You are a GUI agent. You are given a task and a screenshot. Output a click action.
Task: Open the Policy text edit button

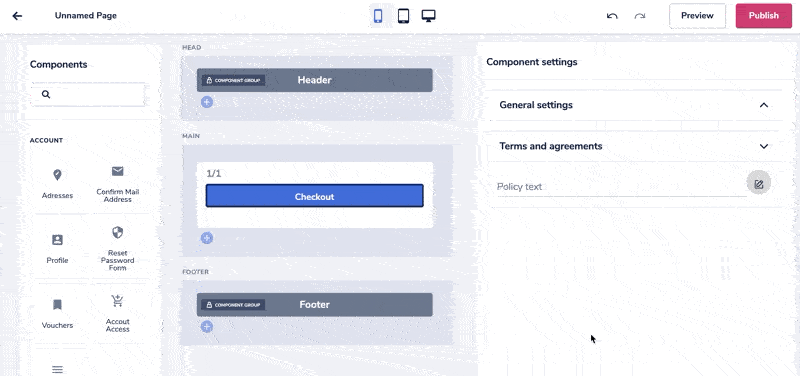click(x=759, y=183)
